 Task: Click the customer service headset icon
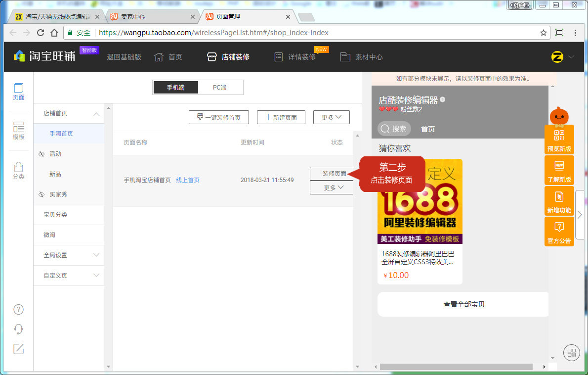point(18,329)
